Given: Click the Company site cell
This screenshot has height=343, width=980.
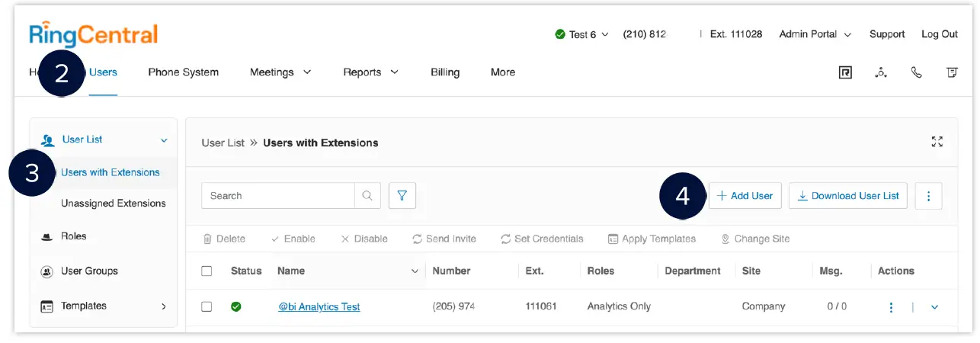Looking at the screenshot, I should 764,306.
